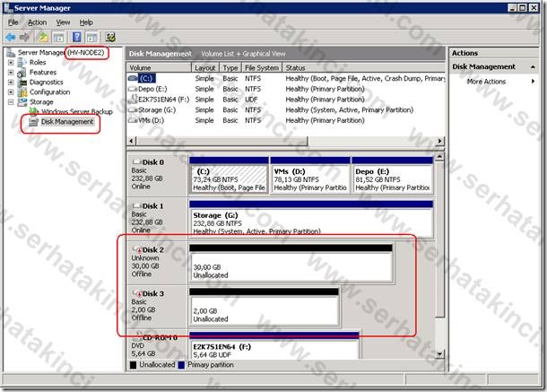Click the Disk 2 offline disk icon
This screenshot has width=547, height=392.
[x=137, y=250]
